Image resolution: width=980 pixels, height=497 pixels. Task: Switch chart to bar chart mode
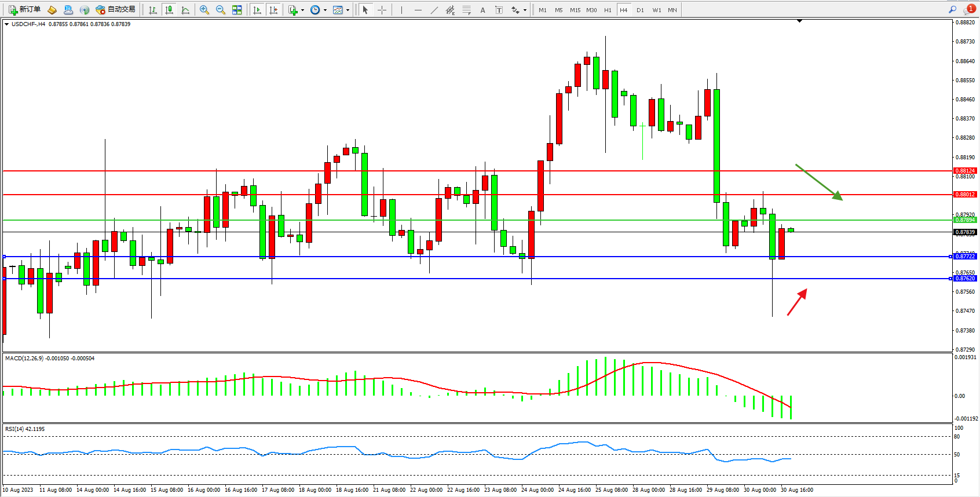(x=153, y=10)
